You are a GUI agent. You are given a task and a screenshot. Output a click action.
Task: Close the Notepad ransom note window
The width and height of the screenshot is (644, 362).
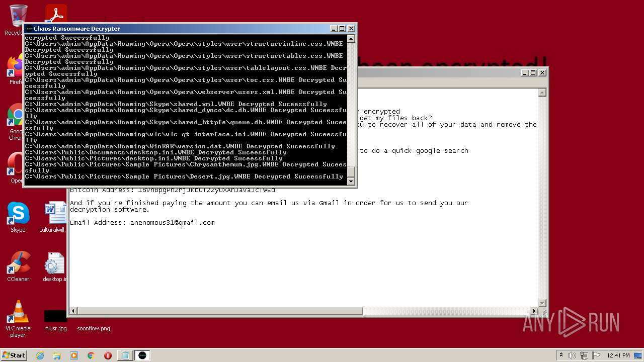coord(542,73)
